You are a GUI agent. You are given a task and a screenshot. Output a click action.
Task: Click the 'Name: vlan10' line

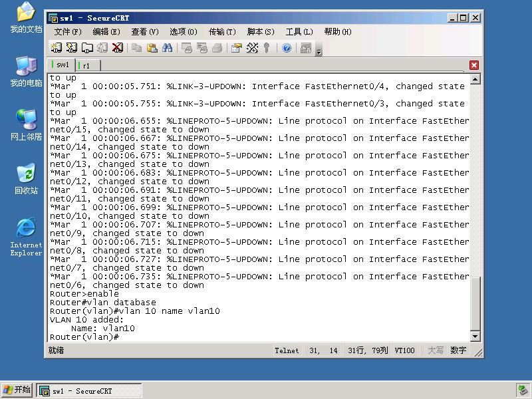pyautogui.click(x=103, y=329)
